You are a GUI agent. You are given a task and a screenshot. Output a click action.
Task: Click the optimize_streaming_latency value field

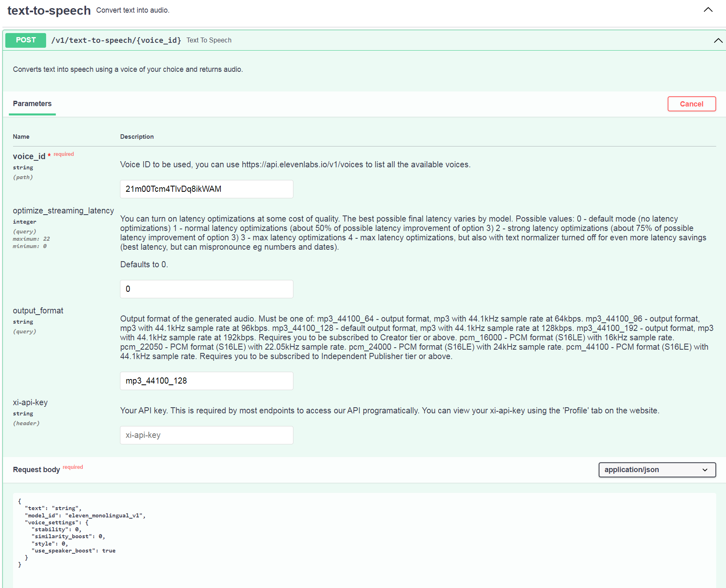click(x=206, y=289)
